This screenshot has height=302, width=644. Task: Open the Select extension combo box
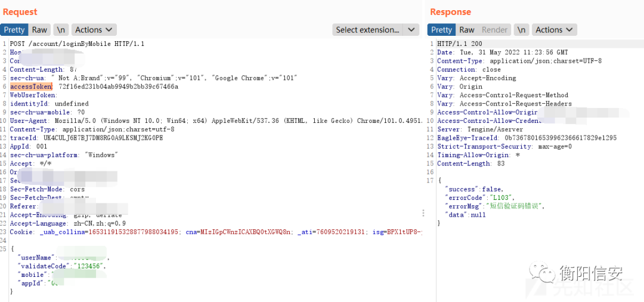(367, 30)
